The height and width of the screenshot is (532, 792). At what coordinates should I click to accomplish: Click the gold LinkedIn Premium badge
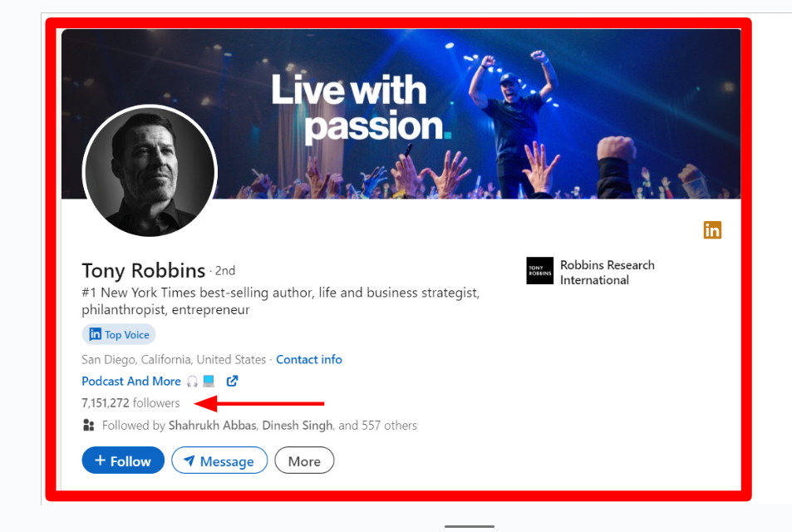712,230
